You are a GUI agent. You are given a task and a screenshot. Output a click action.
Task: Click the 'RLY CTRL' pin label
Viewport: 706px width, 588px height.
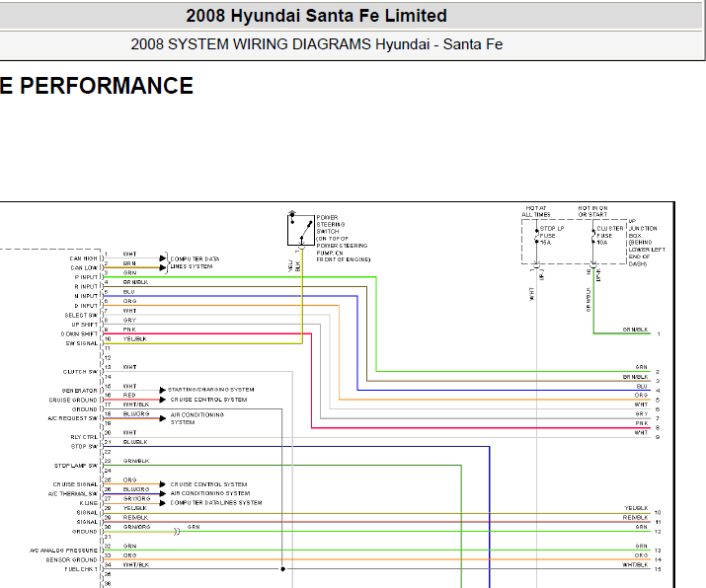(84, 438)
